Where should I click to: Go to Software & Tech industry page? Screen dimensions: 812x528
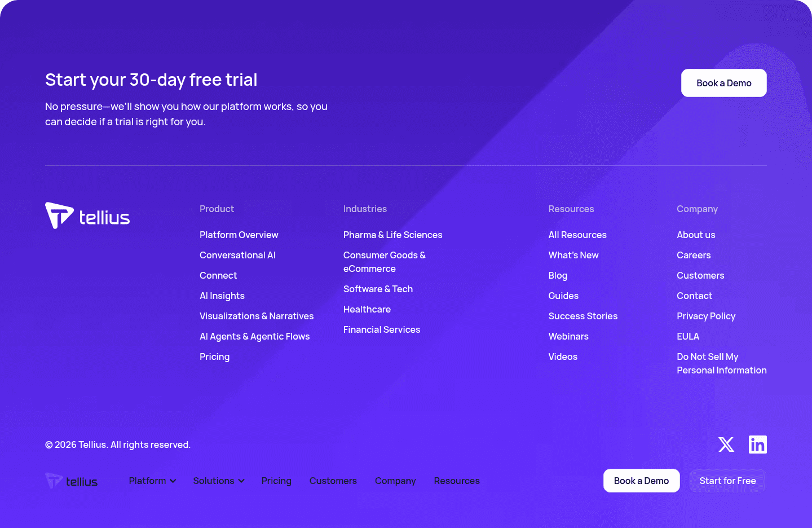click(378, 289)
